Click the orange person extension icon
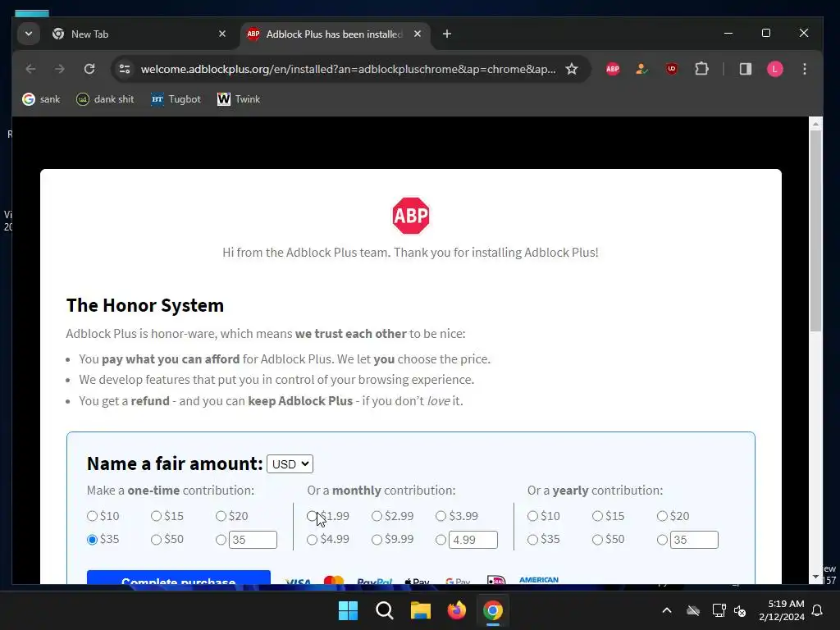 point(641,69)
